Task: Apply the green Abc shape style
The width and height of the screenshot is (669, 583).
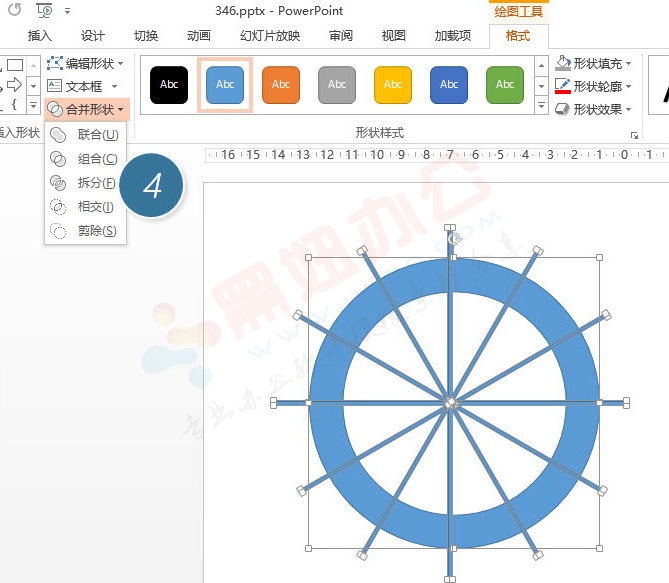Action: point(505,85)
